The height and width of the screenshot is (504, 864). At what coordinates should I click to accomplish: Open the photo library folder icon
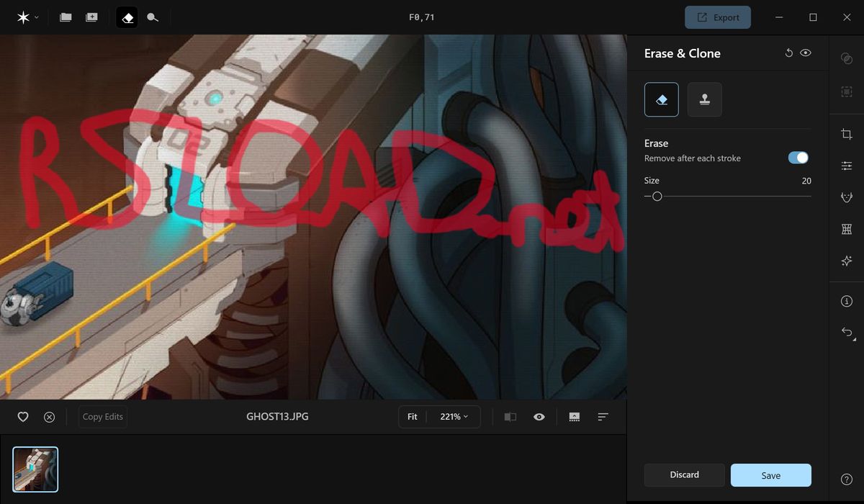point(66,17)
